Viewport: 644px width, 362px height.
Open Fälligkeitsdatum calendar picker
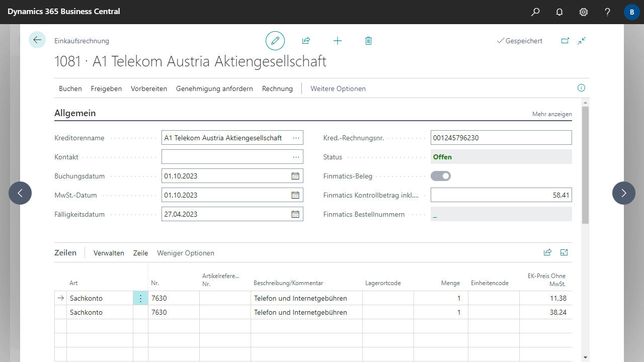(295, 214)
